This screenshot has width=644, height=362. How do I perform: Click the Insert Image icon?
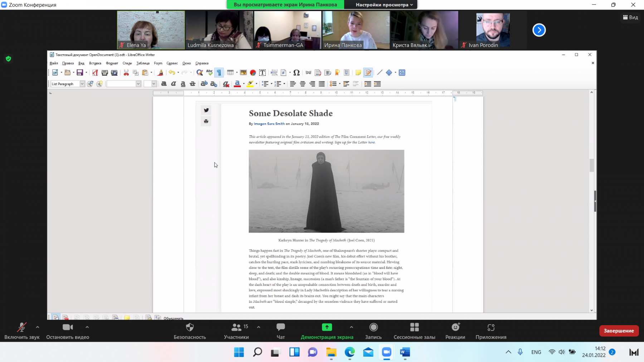click(243, 73)
